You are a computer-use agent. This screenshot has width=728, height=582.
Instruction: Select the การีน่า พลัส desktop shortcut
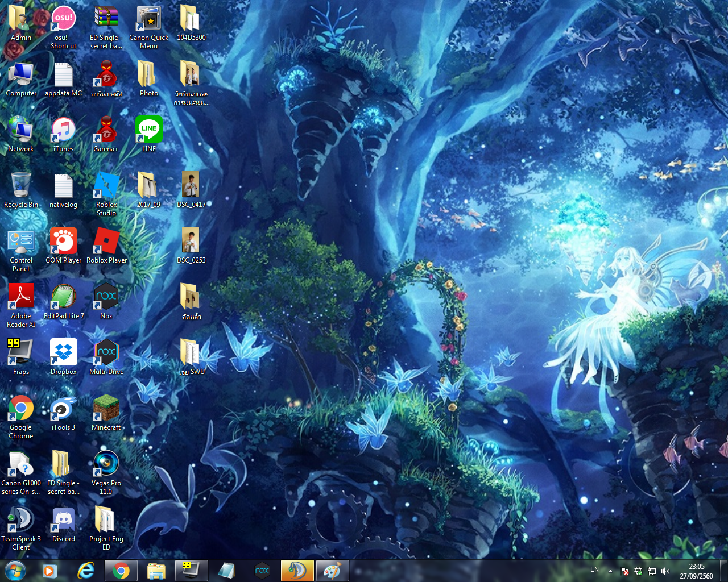pyautogui.click(x=106, y=78)
